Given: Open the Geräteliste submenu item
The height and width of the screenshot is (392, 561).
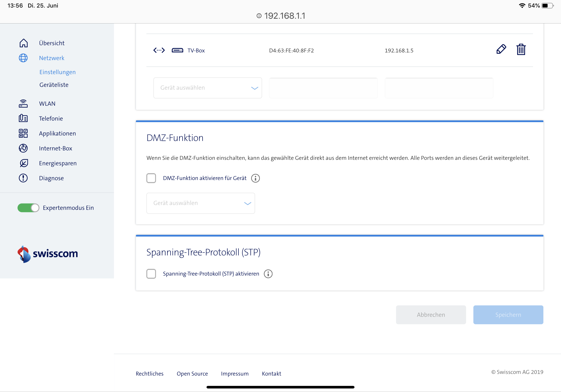Looking at the screenshot, I should pos(54,85).
